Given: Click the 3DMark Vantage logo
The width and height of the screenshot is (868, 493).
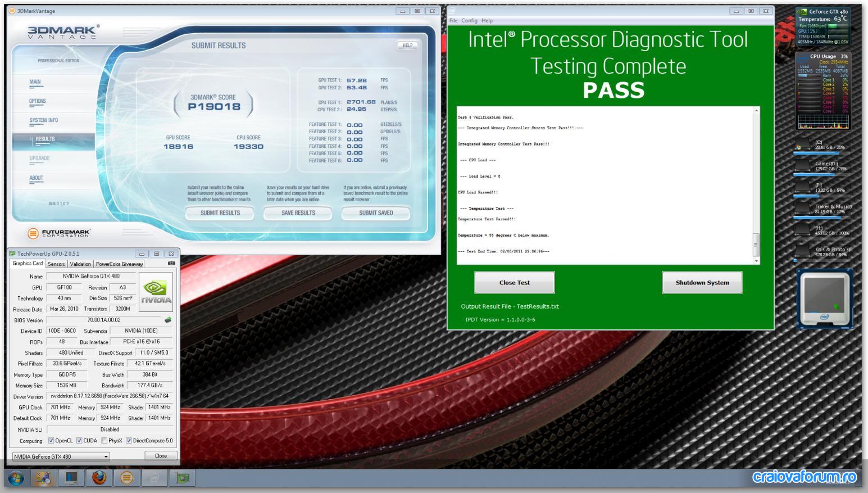Looking at the screenshot, I should tap(63, 31).
